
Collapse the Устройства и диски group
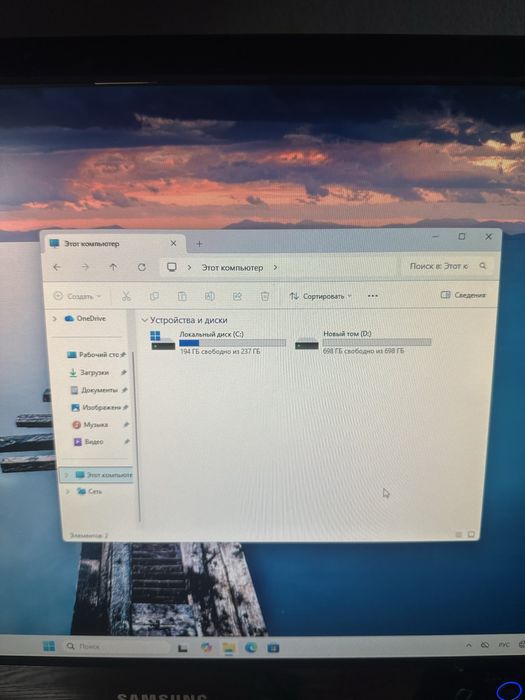point(144,320)
